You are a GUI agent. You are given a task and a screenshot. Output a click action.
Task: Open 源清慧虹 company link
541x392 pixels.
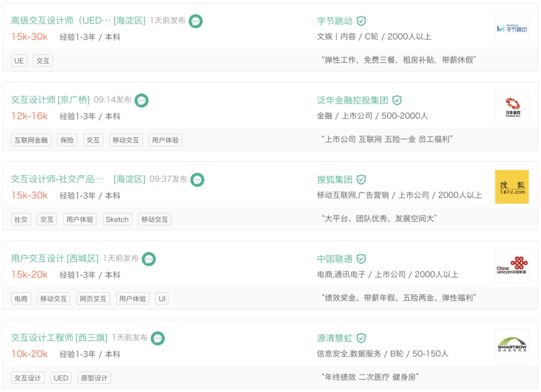click(334, 338)
